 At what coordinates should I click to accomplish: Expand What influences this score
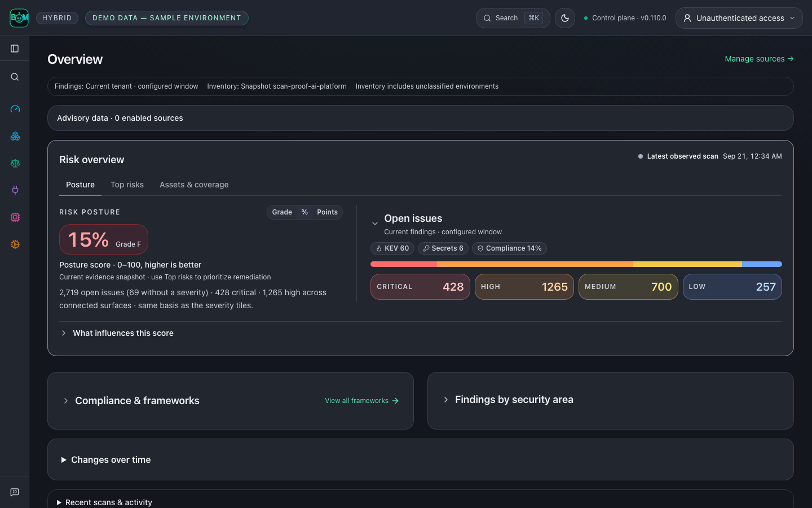(117, 333)
